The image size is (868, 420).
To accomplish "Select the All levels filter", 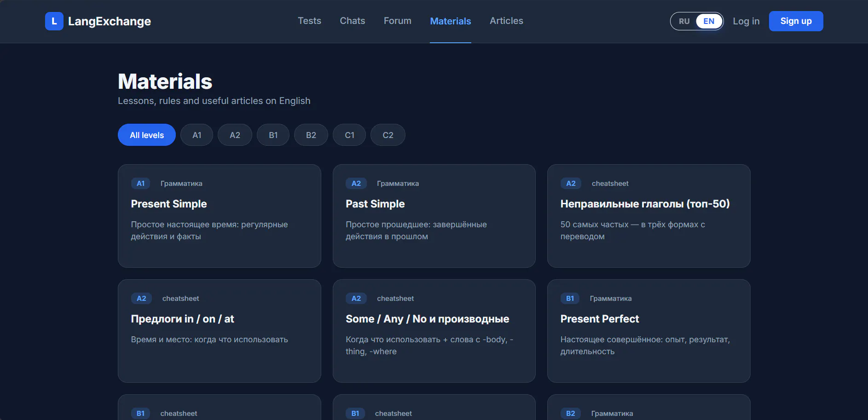I will tap(147, 135).
